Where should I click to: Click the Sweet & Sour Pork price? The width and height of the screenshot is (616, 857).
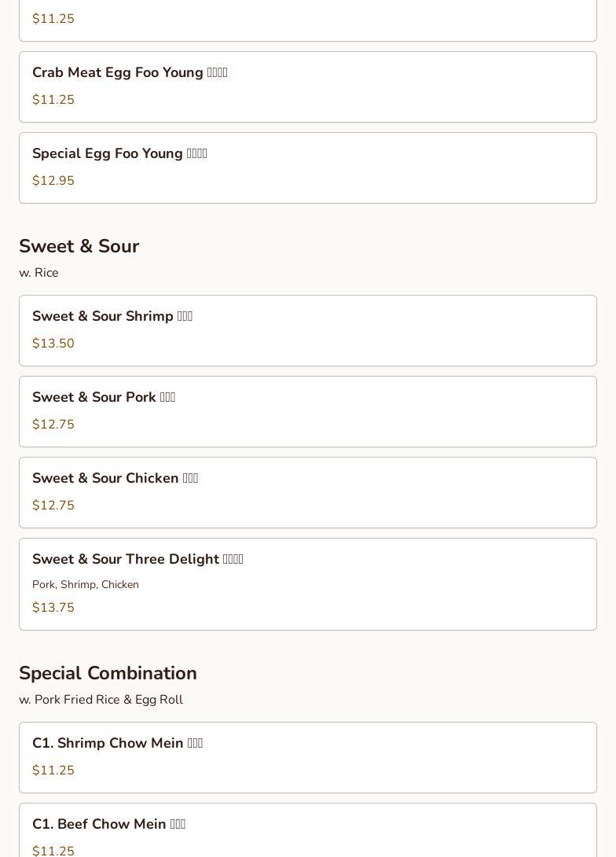click(x=53, y=425)
